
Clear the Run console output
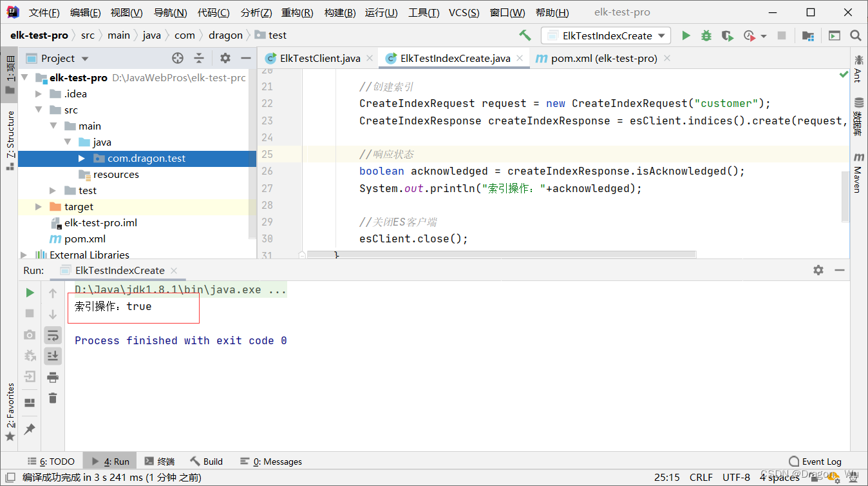click(x=53, y=398)
